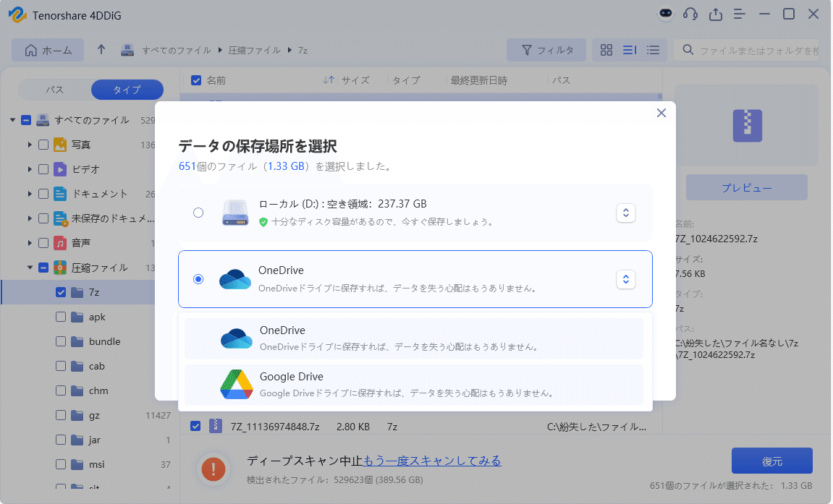Image resolution: width=833 pixels, height=504 pixels.
Task: Choose the Google Drive option
Action: point(413,385)
